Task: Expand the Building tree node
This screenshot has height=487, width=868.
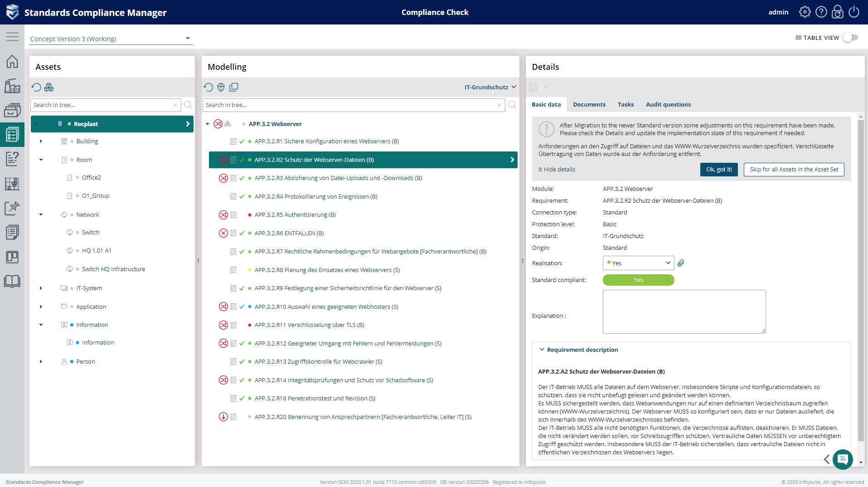Action: click(x=41, y=141)
